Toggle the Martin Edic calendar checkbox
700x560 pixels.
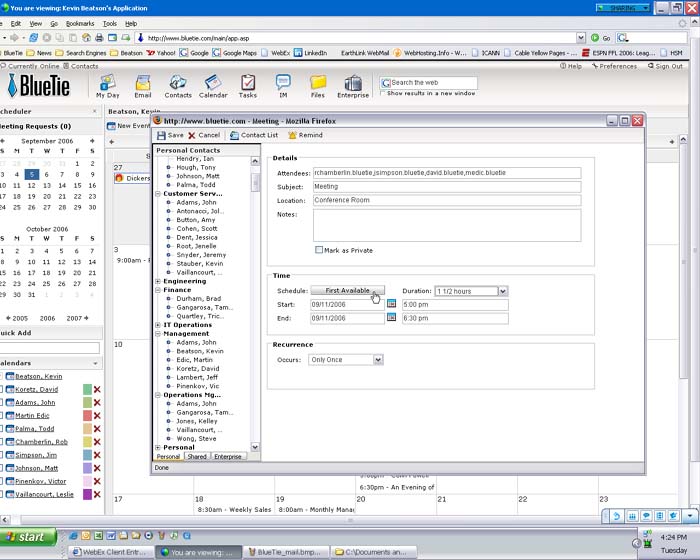1,415
